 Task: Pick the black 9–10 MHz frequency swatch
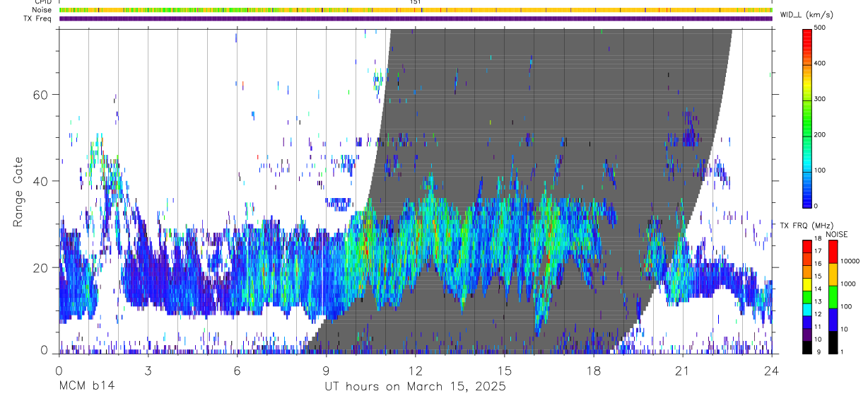807,347
